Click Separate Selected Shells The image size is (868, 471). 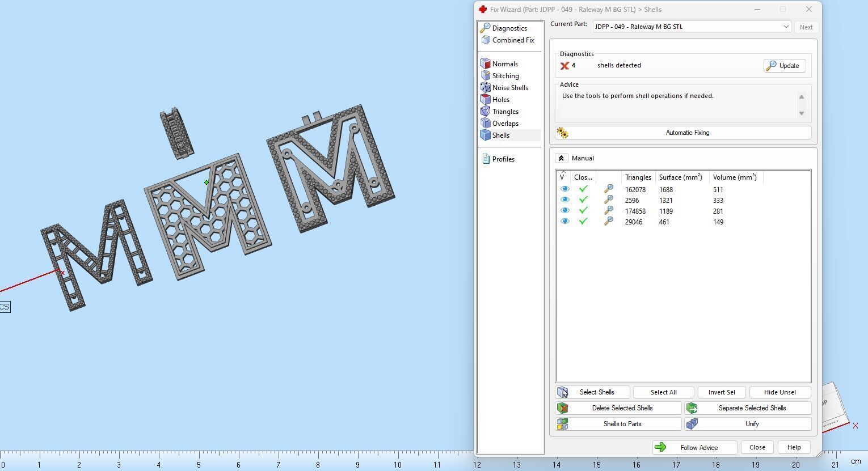click(x=748, y=408)
